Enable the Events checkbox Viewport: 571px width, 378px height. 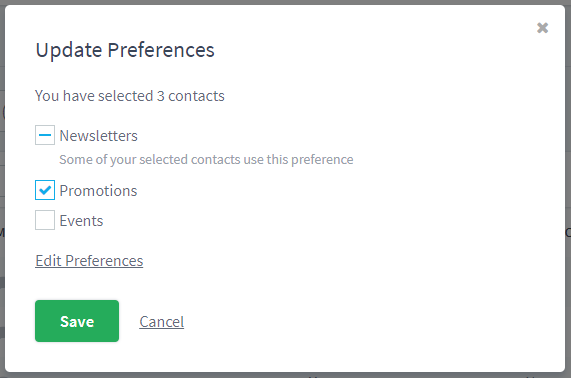click(x=45, y=220)
